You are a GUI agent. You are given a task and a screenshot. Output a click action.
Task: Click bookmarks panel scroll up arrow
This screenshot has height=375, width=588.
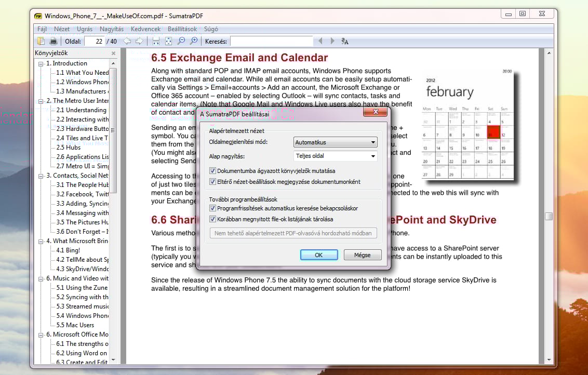point(113,63)
